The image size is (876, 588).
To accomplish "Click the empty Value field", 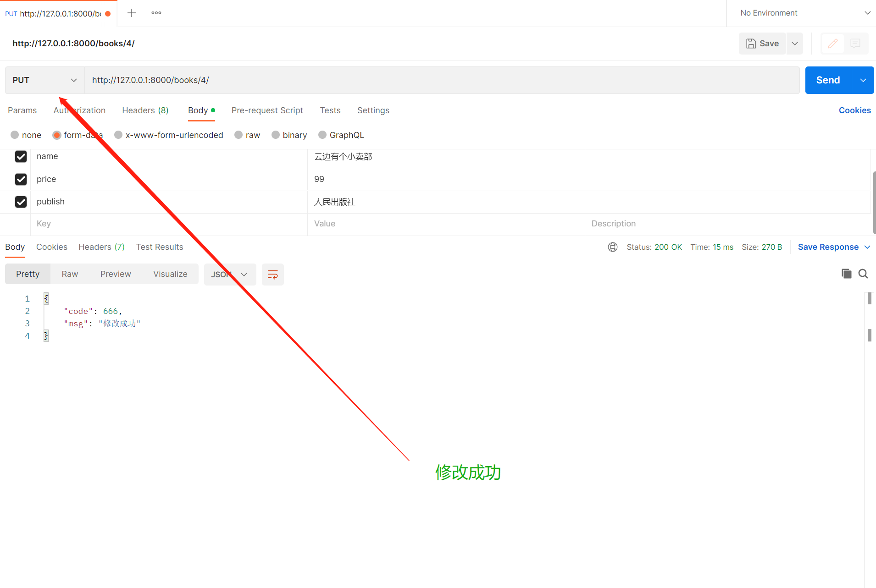I will (446, 224).
